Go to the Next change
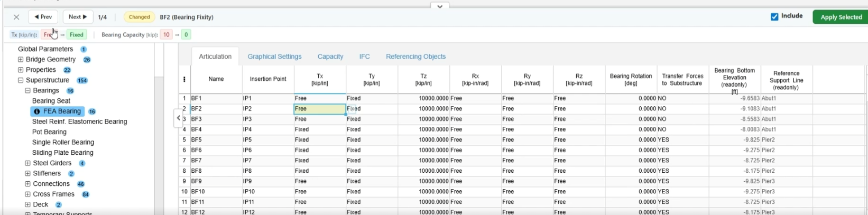The width and height of the screenshot is (868, 215). pyautogui.click(x=78, y=17)
